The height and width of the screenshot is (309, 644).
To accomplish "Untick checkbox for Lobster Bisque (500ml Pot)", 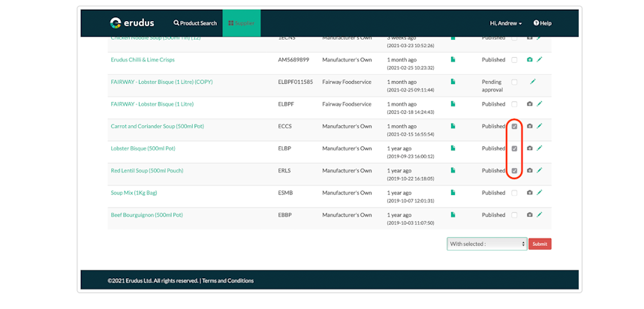I will 514,148.
